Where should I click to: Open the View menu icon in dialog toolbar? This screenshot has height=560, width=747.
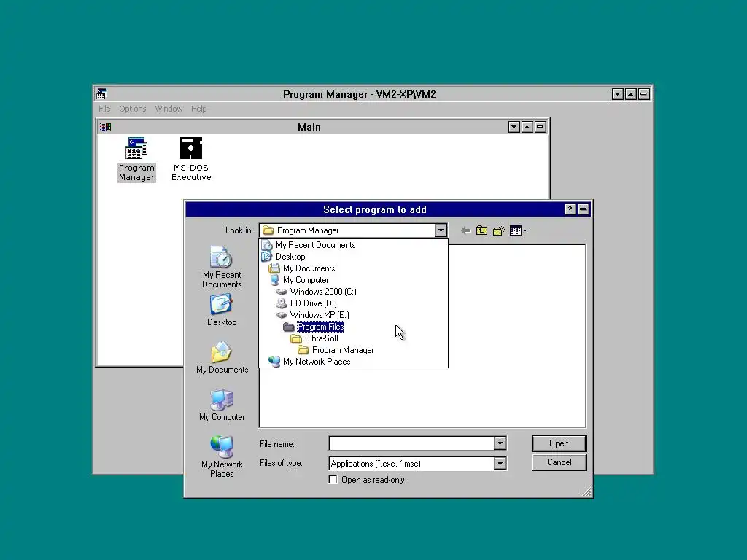[518, 231]
